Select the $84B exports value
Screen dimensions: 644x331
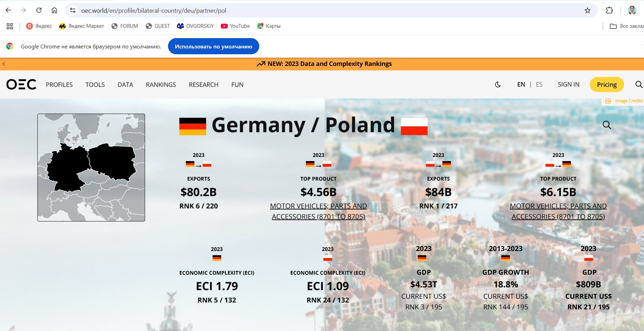pos(438,192)
